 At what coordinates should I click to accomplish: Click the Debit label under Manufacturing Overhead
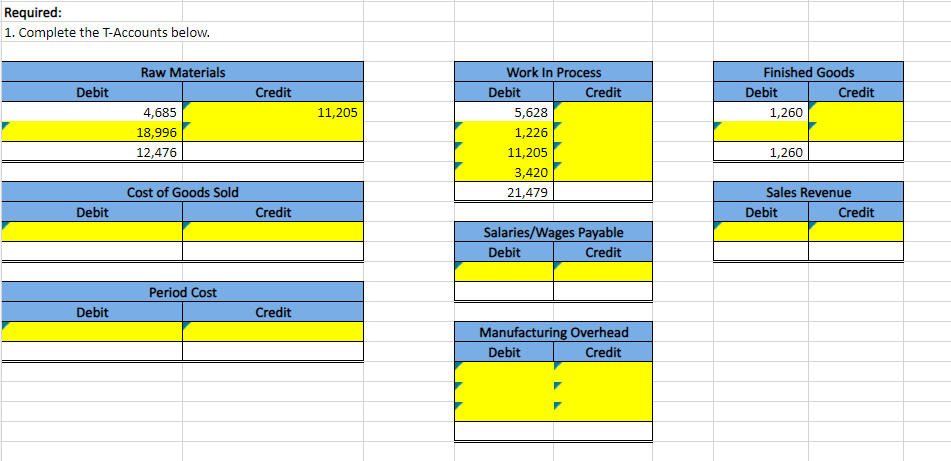tap(504, 352)
